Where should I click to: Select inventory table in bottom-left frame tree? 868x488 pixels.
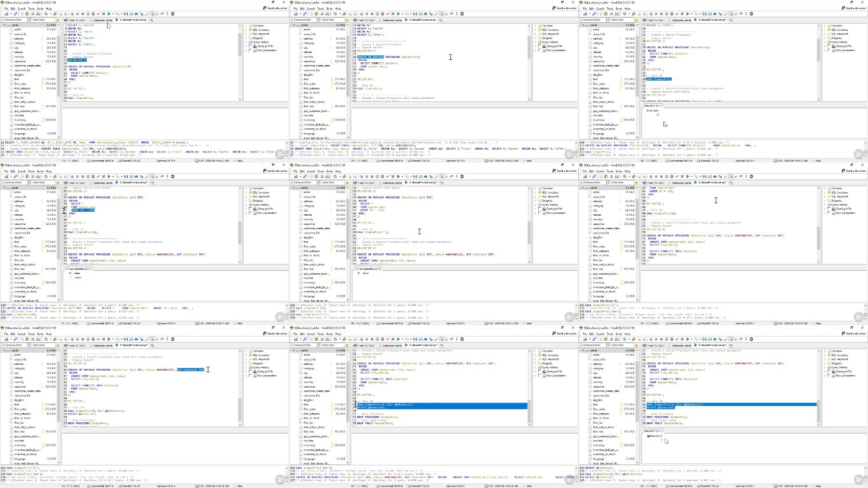pos(20,445)
